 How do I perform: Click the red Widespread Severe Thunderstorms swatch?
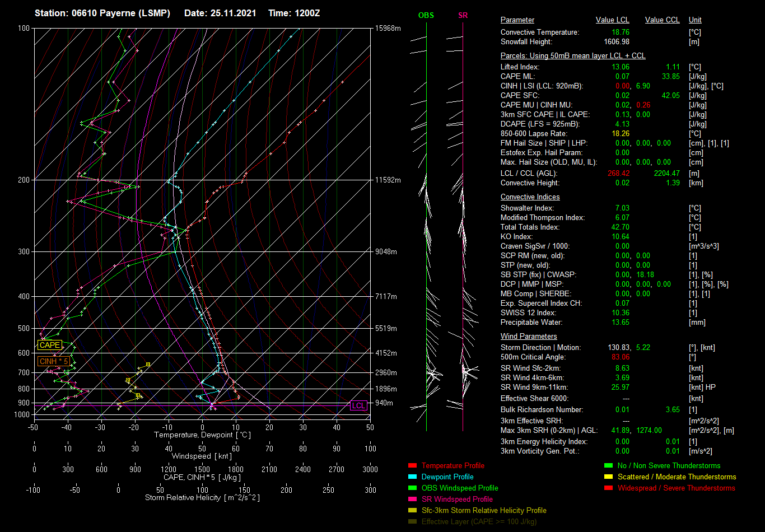(608, 488)
